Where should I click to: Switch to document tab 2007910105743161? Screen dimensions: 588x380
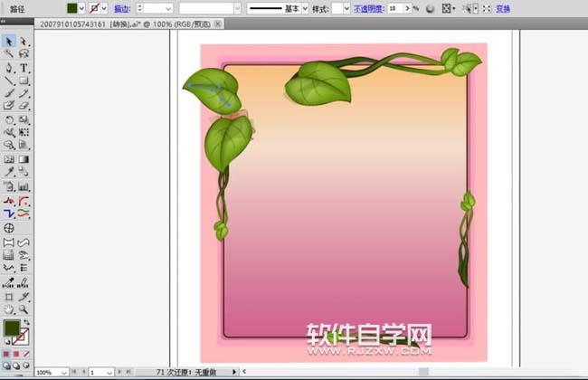(x=125, y=24)
